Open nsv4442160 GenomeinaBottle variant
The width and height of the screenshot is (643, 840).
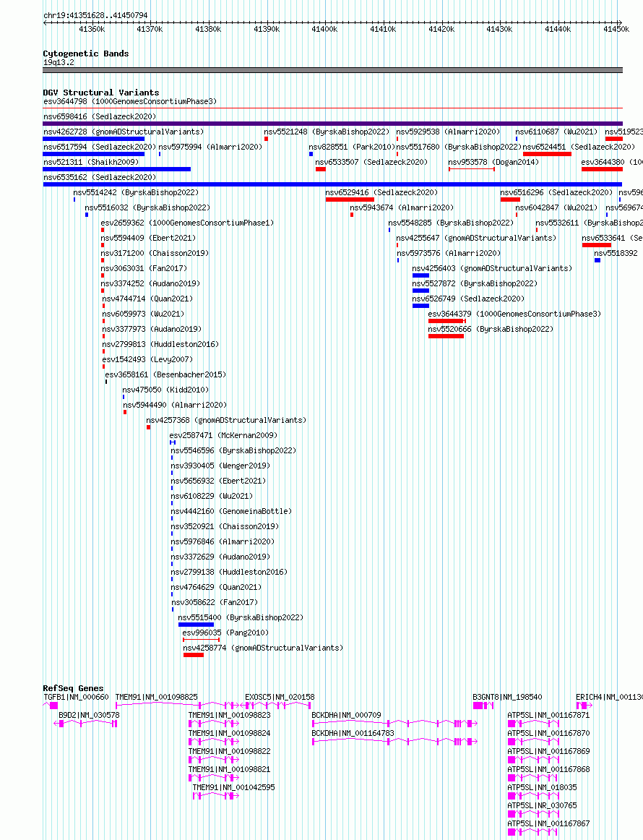click(x=231, y=511)
